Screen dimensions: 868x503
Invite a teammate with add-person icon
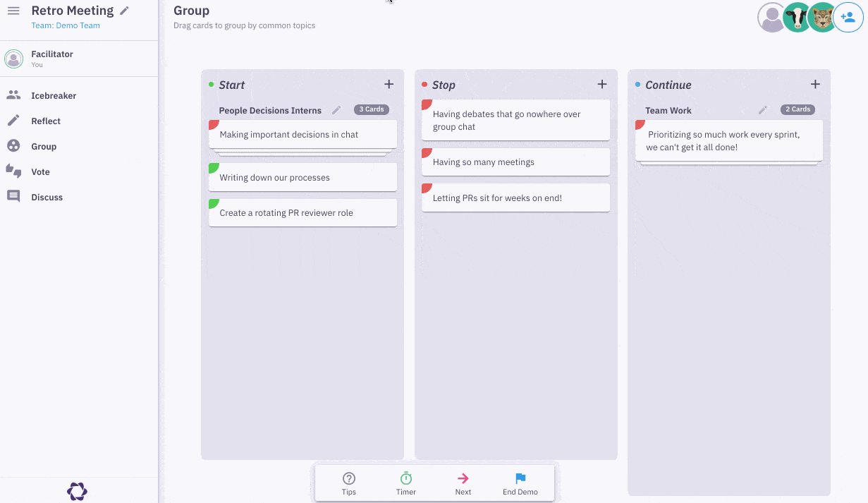tap(848, 18)
